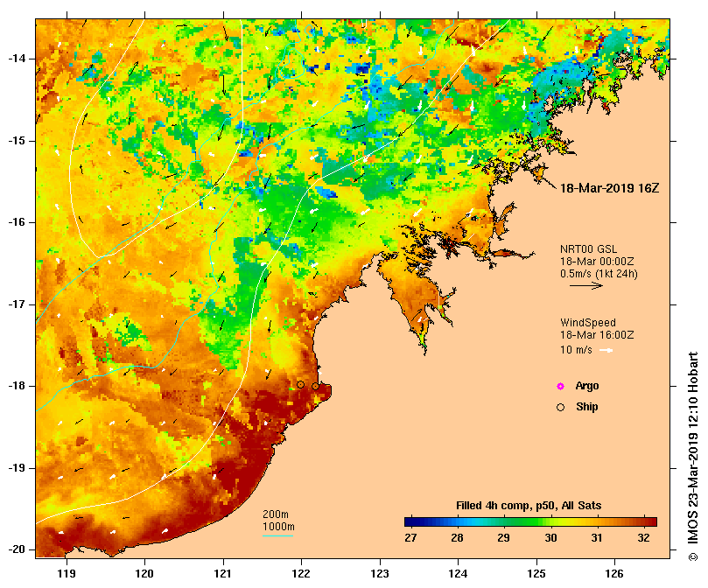Click the magenta Argo marker icon in legend
Image resolution: width=708 pixels, height=588 pixels.
(560, 386)
